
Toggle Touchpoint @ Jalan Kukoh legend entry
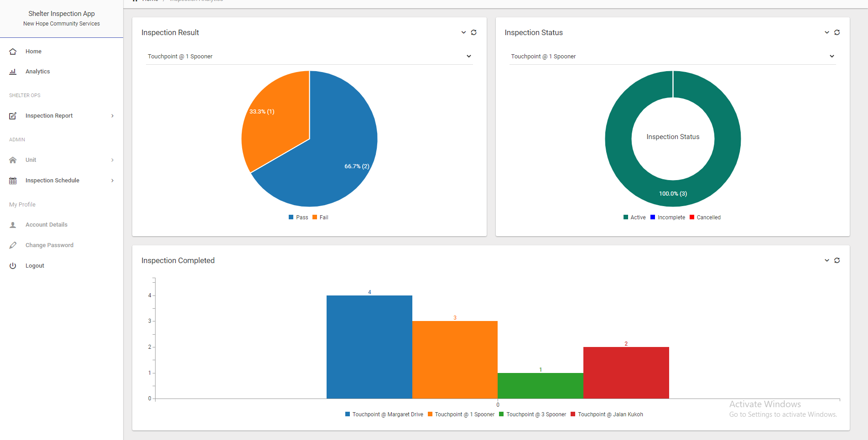tap(607, 414)
